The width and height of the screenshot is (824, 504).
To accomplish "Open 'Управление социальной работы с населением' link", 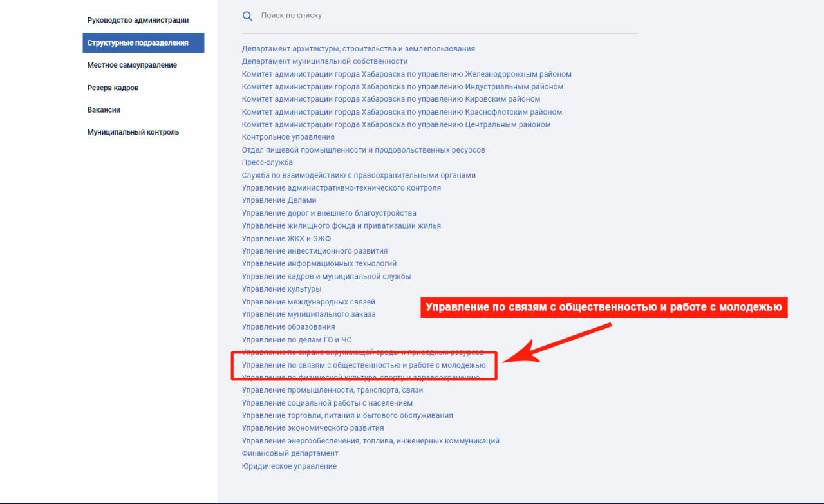I will click(x=327, y=403).
